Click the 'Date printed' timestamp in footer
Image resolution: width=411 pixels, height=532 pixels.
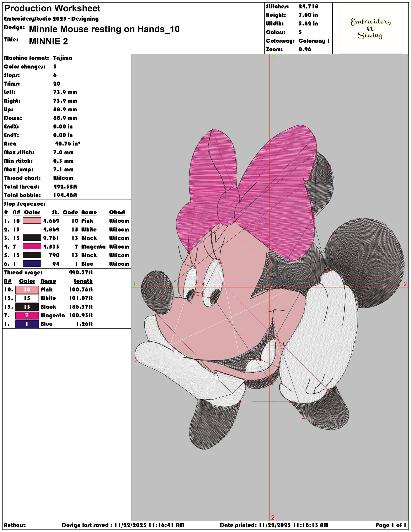[274, 525]
